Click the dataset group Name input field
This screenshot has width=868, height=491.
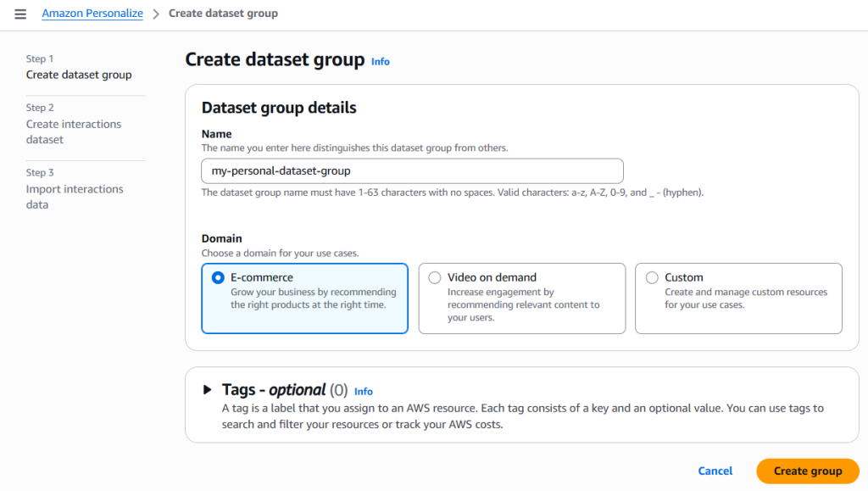click(412, 171)
